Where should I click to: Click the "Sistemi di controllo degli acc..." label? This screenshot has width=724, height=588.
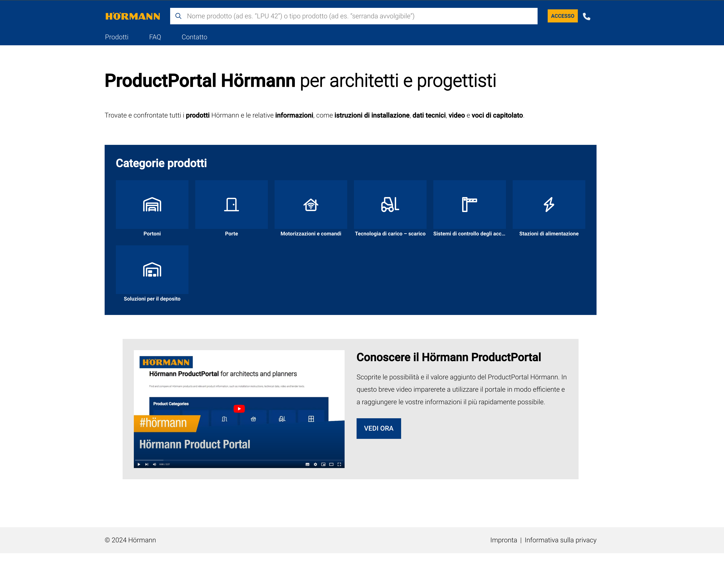(469, 234)
